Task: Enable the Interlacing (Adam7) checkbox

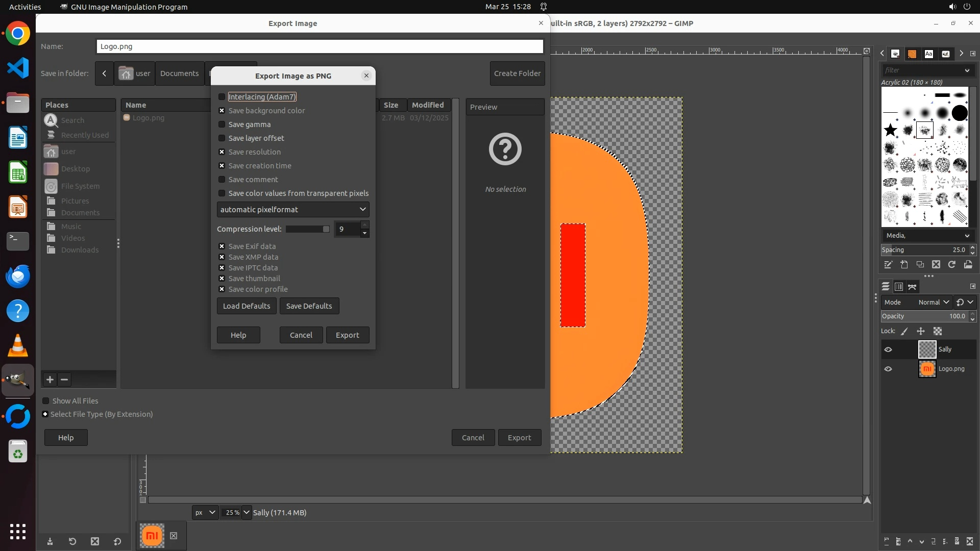Action: pyautogui.click(x=222, y=97)
